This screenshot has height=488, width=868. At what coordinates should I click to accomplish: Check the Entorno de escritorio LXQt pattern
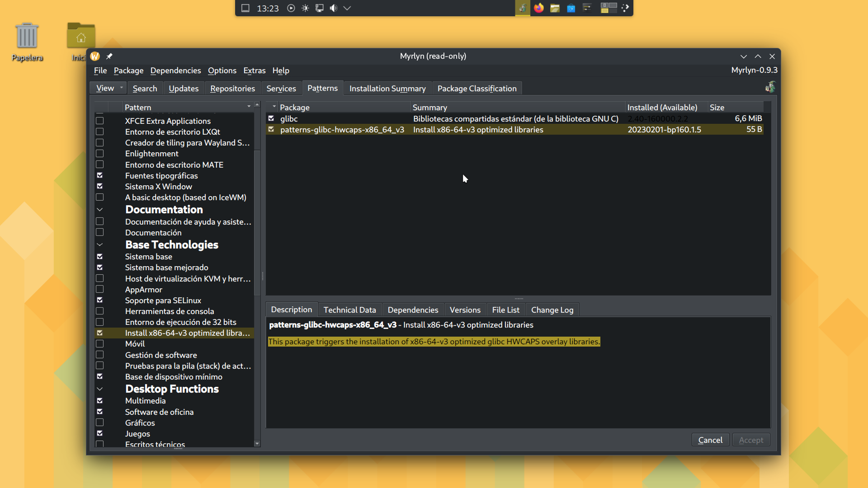100,131
